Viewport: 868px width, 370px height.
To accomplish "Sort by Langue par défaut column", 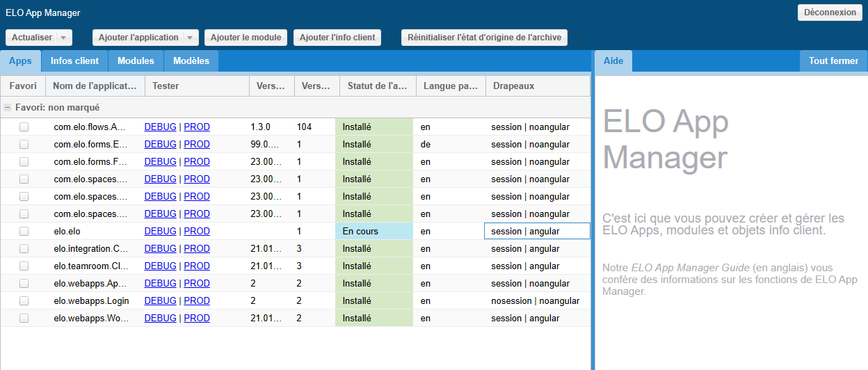I will pyautogui.click(x=451, y=86).
